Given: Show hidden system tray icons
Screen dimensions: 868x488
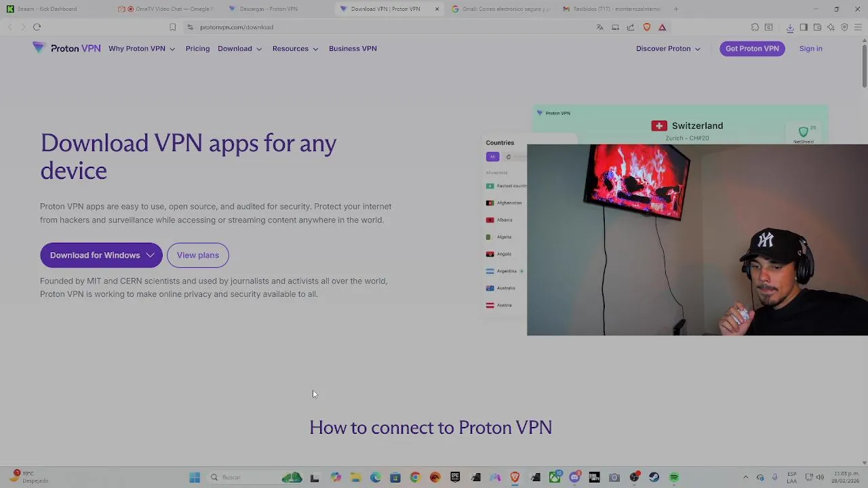Looking at the screenshot, I should click(x=745, y=477).
